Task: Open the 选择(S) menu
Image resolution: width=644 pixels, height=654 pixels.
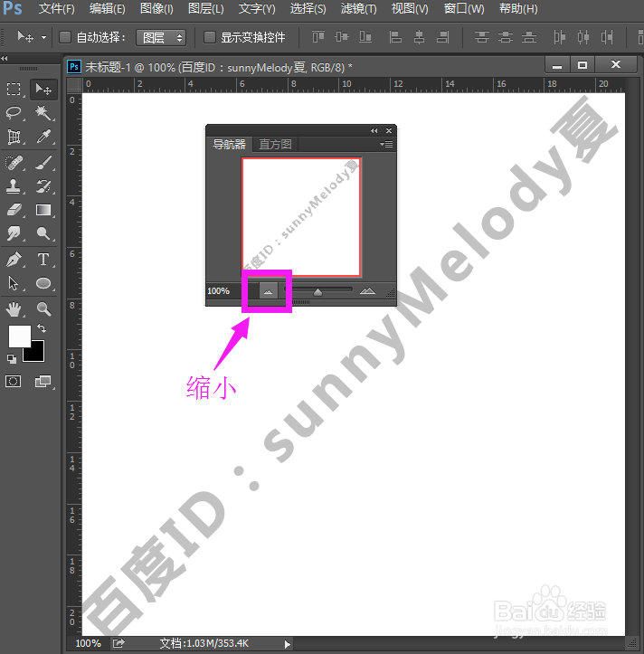Action: (x=308, y=8)
